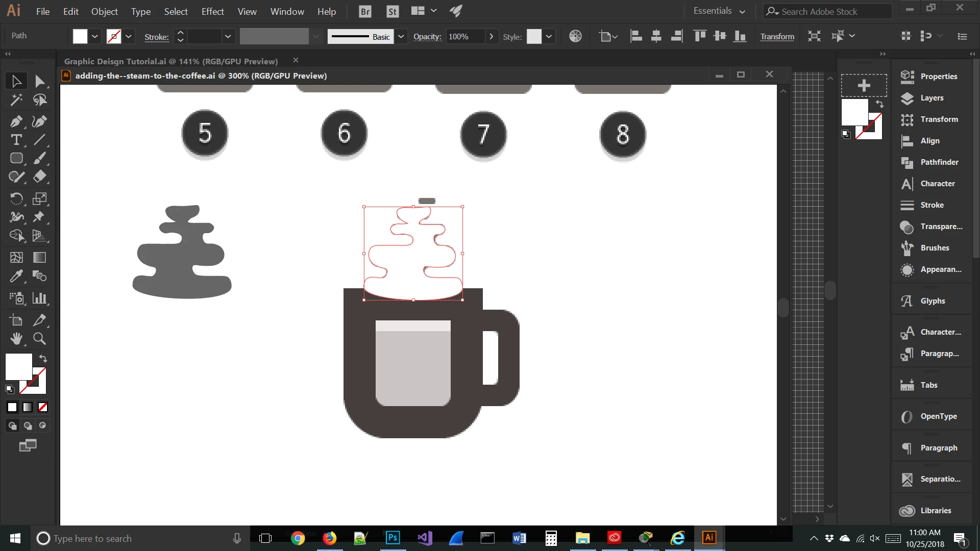Open the fill color dropdown arrow
The height and width of the screenshot is (551, 980).
coord(94,36)
